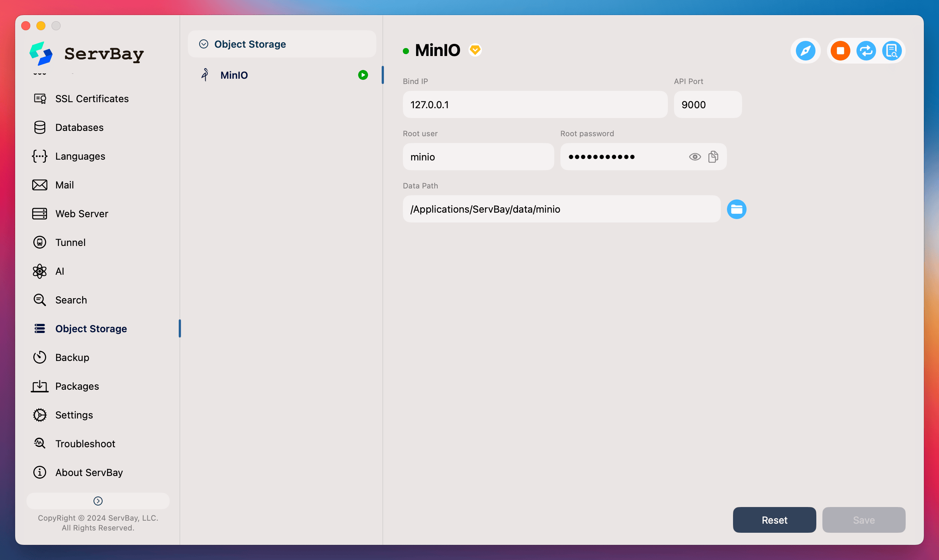939x560 pixels.
Task: Switch to Web Server section
Action: point(81,214)
